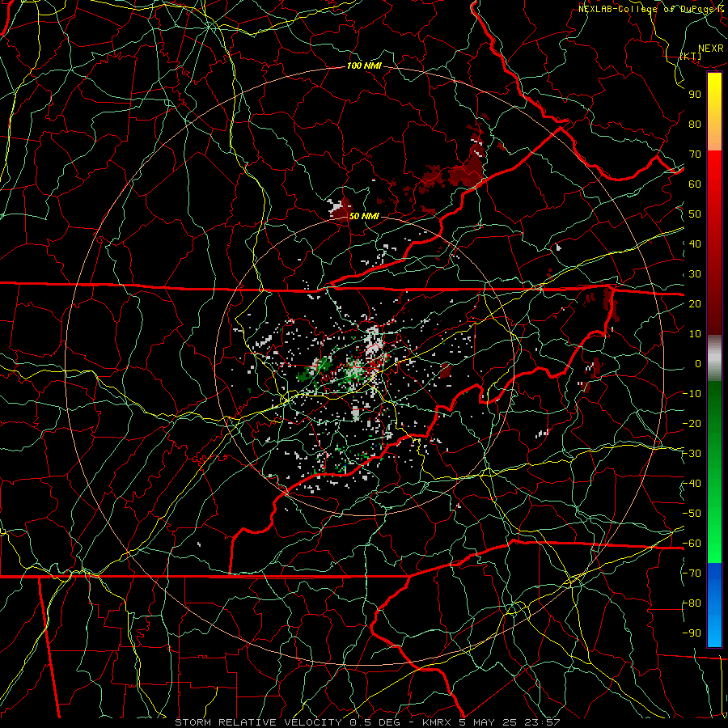Click the 100 NMI range ring label

364,66
